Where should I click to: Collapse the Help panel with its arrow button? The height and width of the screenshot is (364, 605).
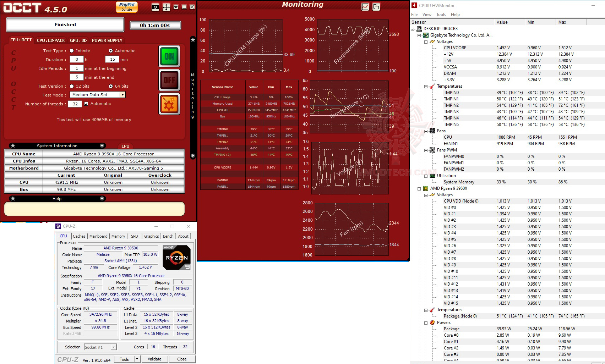tap(102, 198)
